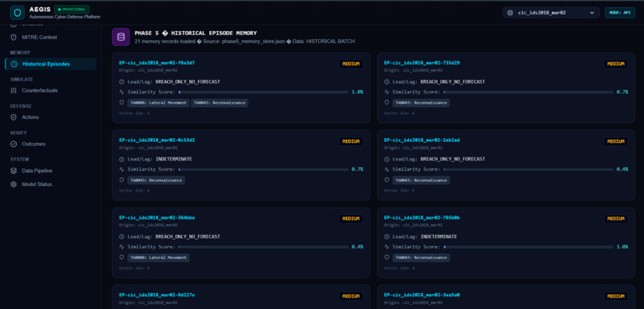Click the Historical Episodes clock icon
This screenshot has height=309, width=644.
coord(14,64)
